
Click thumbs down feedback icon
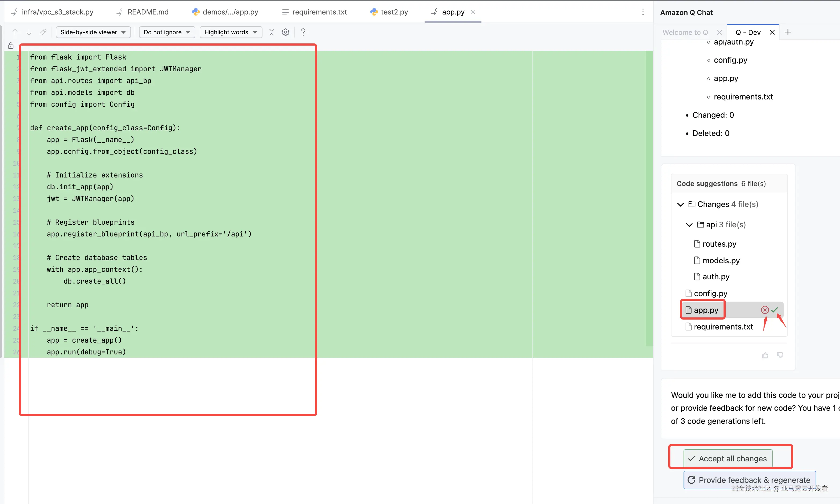(780, 355)
